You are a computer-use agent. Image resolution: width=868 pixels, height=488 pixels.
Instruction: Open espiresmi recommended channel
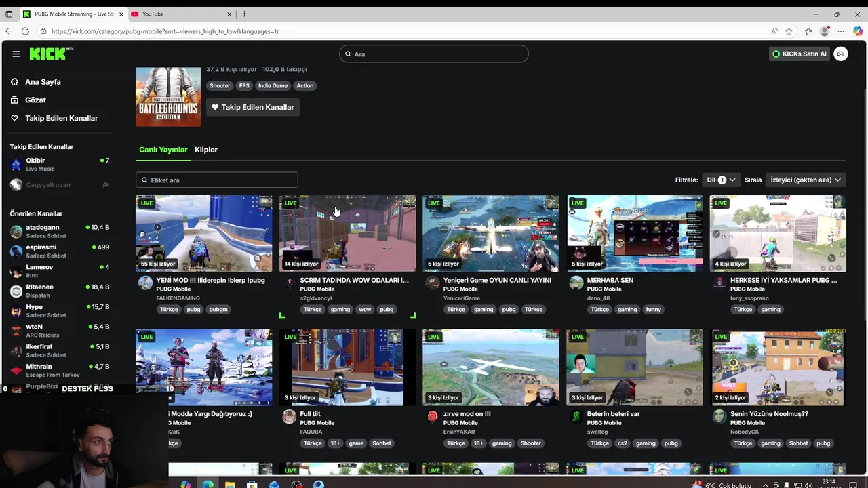click(x=60, y=251)
